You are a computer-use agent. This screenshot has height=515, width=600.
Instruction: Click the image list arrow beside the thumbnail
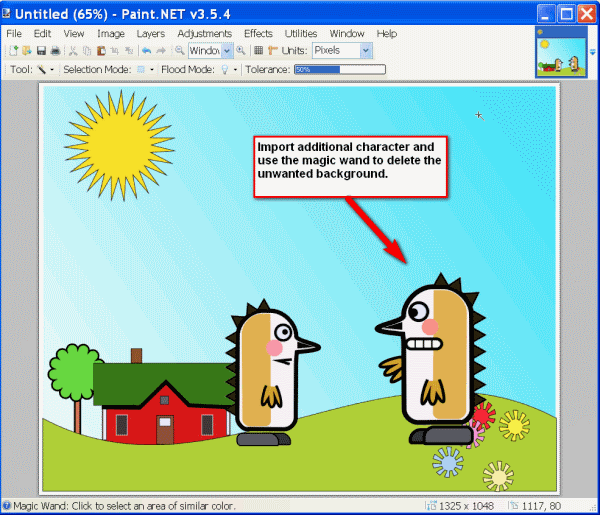pyautogui.click(x=593, y=52)
